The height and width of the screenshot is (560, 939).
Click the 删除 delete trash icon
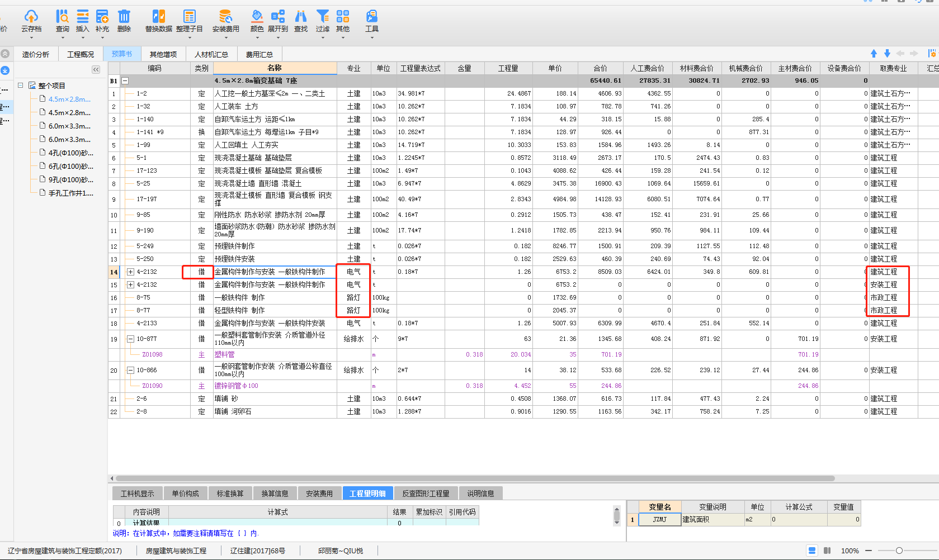[x=124, y=16]
